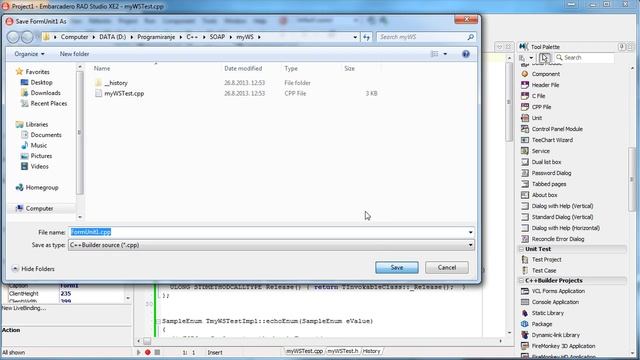The height and width of the screenshot is (360, 640).
Task: Click the Back navigation arrow in dialog
Action: 13,37
